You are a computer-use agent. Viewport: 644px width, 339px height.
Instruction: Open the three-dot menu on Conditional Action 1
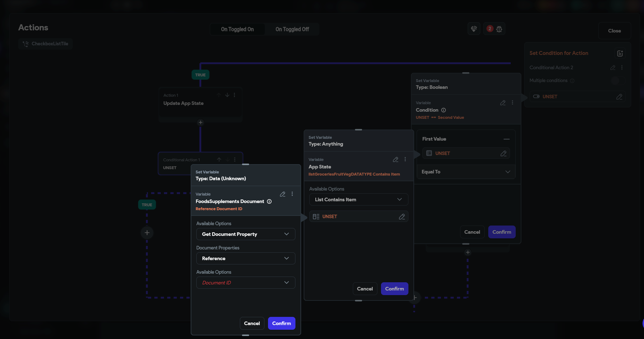click(x=235, y=160)
